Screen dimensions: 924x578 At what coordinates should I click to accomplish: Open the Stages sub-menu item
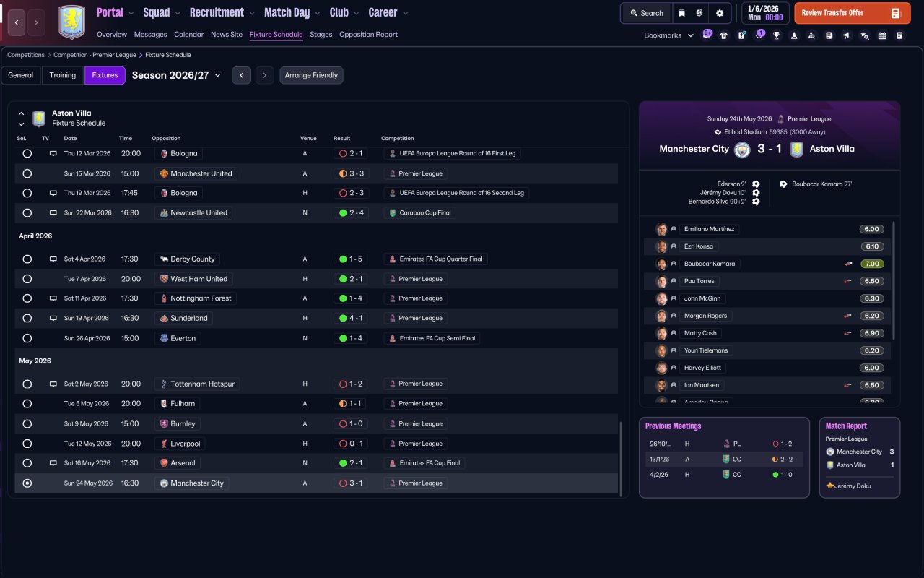pyautogui.click(x=321, y=35)
